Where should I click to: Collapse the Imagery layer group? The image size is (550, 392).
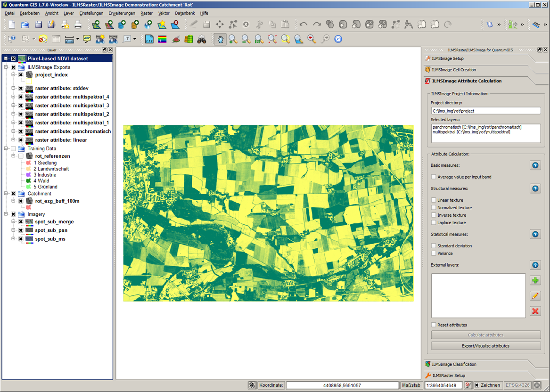tap(6, 214)
